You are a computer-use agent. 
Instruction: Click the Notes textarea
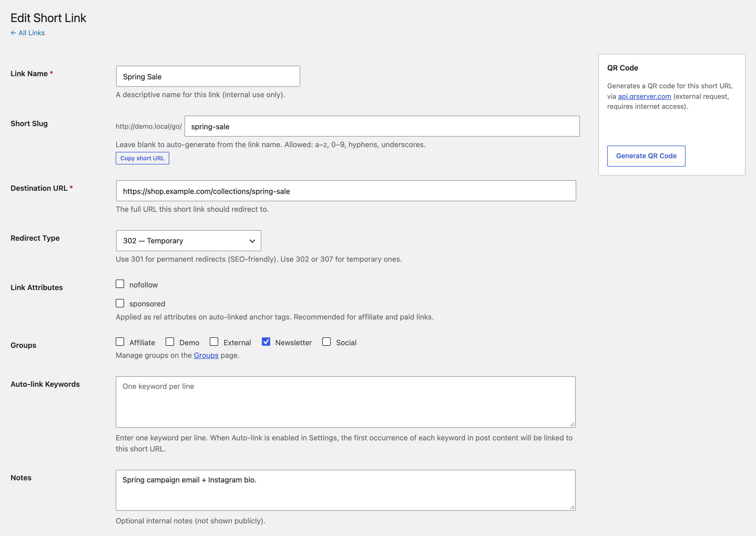point(346,490)
